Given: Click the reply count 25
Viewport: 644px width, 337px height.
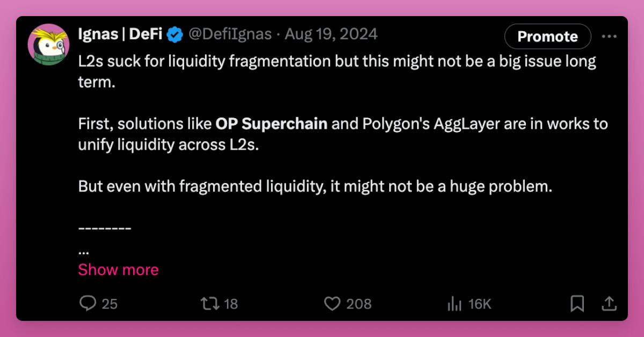Looking at the screenshot, I should (x=109, y=304).
